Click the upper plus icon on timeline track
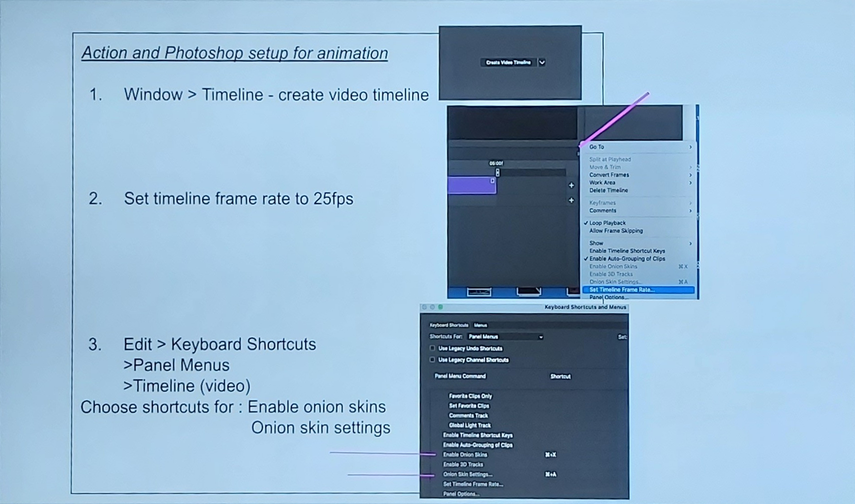This screenshot has height=504, width=855. pos(572,185)
